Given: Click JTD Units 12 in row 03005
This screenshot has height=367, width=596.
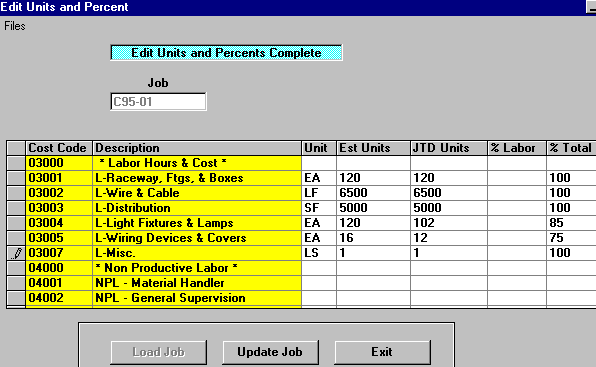Looking at the screenshot, I should pyautogui.click(x=449, y=238).
